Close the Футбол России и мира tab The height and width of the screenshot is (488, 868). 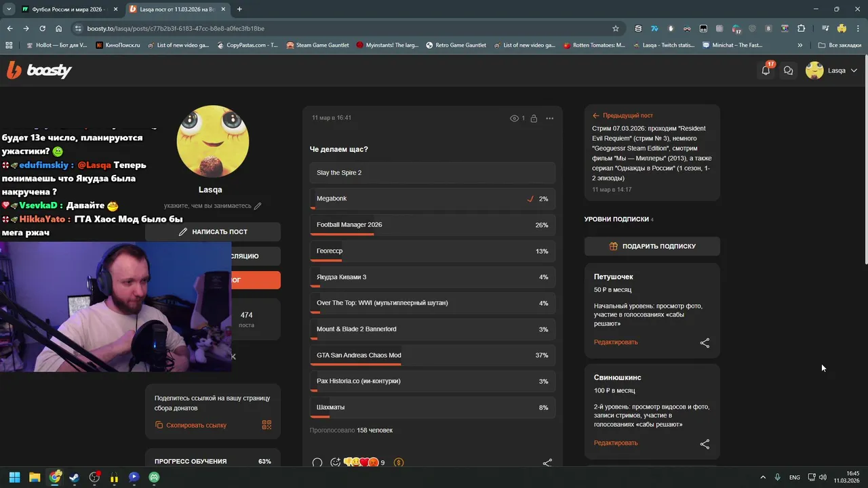tap(115, 9)
